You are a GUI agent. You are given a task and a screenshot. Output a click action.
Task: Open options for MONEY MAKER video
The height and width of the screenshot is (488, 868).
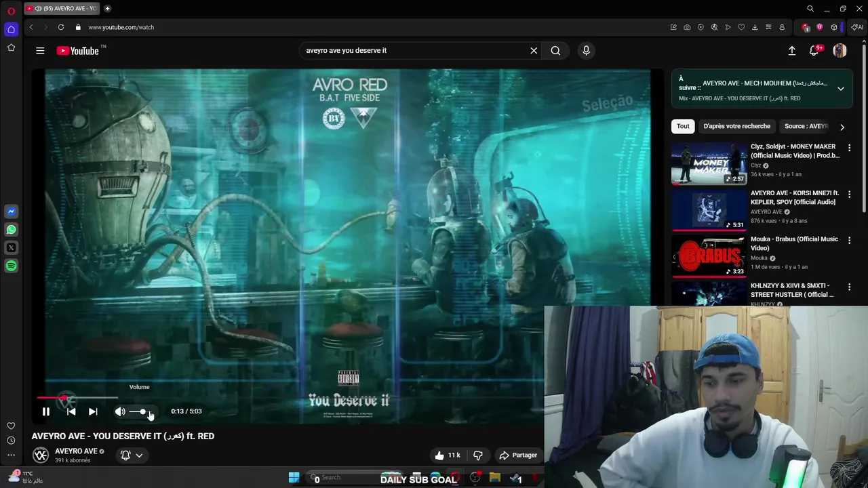pyautogui.click(x=849, y=148)
